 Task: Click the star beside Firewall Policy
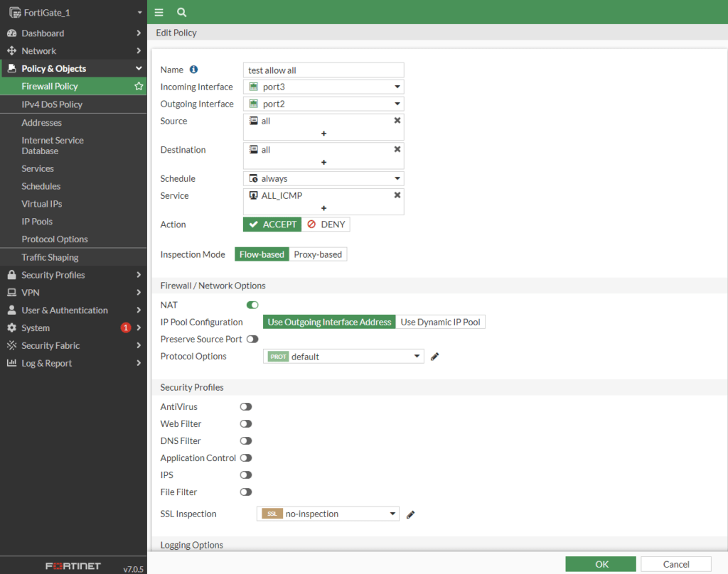coord(139,86)
